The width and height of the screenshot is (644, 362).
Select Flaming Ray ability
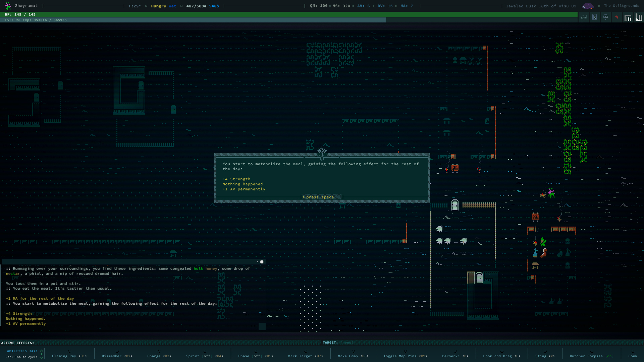pos(69,356)
